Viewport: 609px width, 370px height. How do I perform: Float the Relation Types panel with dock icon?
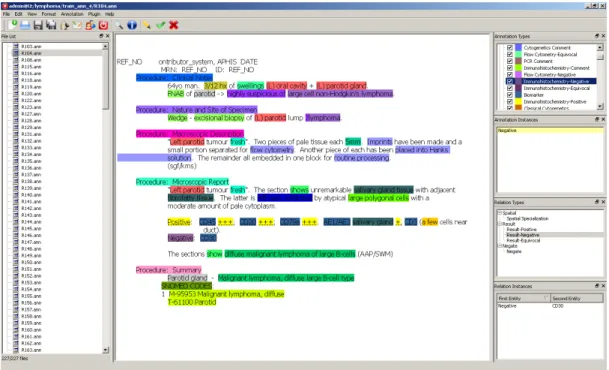(x=597, y=202)
